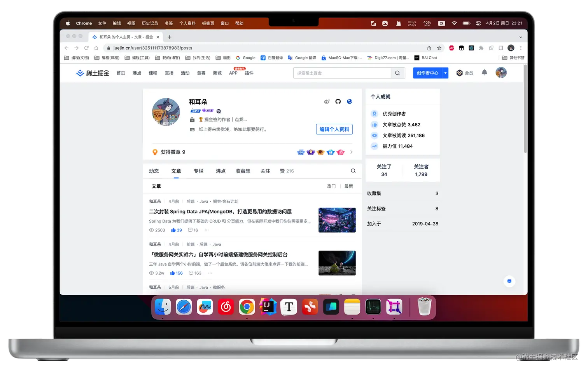Viewport: 588px width, 371px height.
Task: Open the 关注者 1,799 followers list
Action: (x=421, y=171)
